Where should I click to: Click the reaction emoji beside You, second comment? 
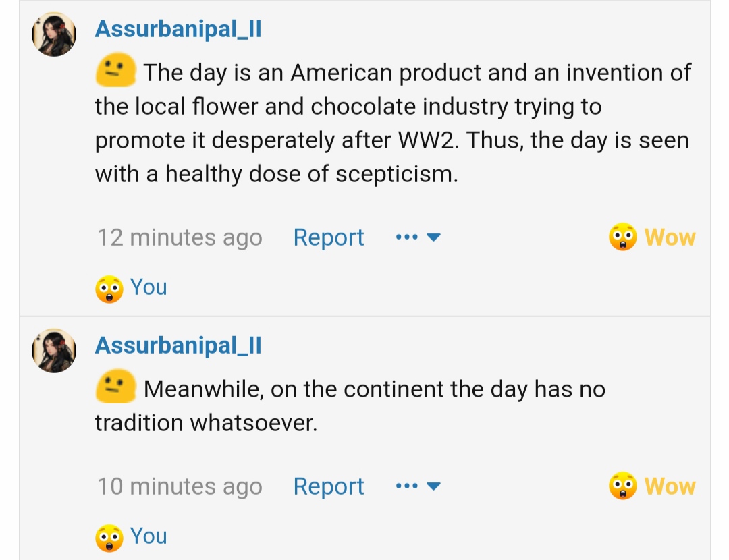point(109,538)
